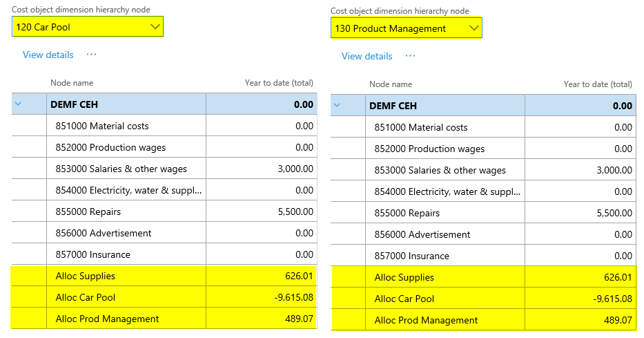
Task: Select 853000 Salaries row in Car Pool panel
Action: (x=121, y=169)
